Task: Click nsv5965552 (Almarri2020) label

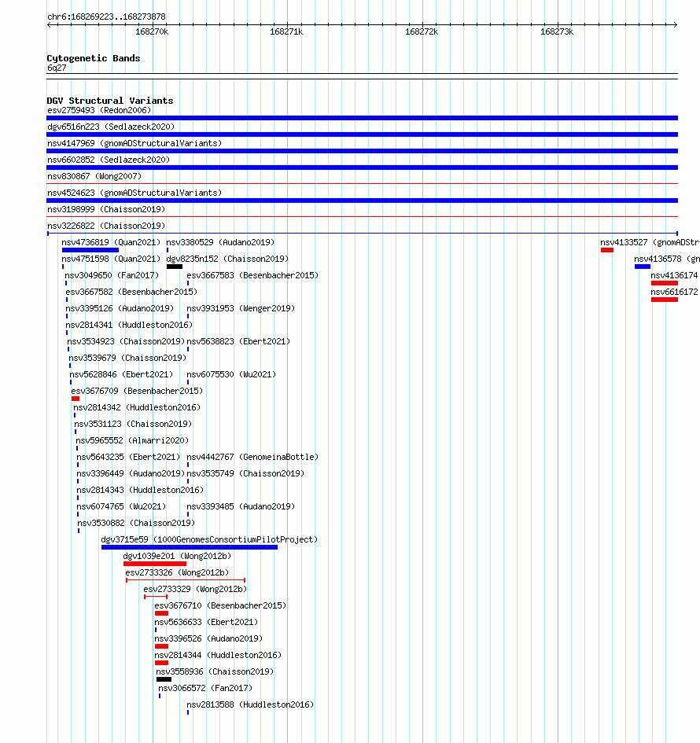Action: pyautogui.click(x=132, y=441)
